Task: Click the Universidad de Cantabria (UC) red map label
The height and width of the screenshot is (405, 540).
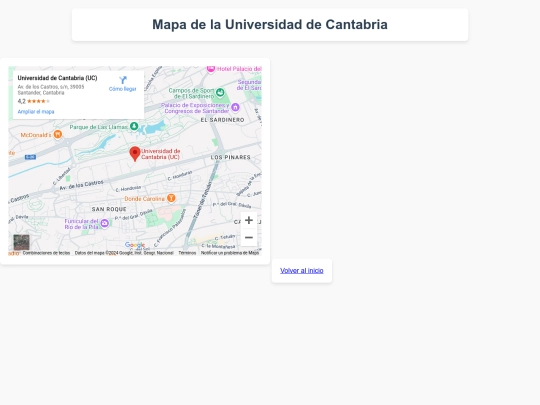Action: pos(160,154)
